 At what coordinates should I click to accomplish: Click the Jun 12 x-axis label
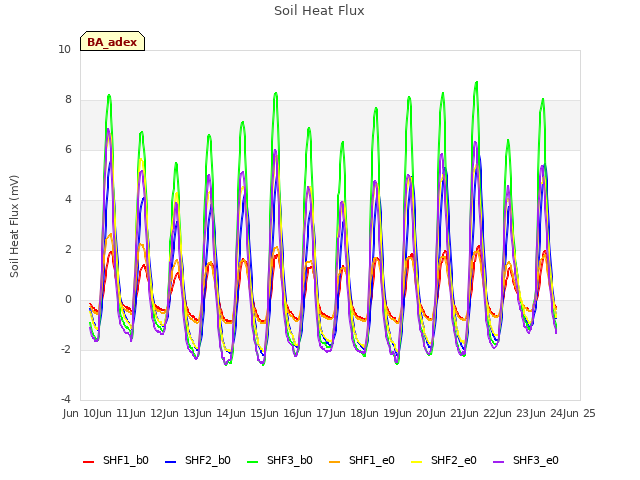tap(147, 413)
